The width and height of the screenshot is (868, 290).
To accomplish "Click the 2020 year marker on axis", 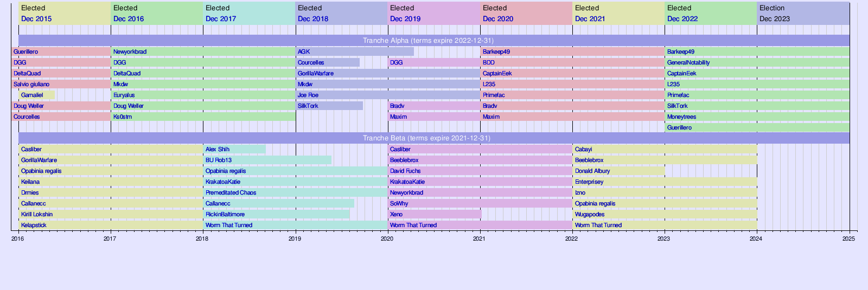I will 387,239.
